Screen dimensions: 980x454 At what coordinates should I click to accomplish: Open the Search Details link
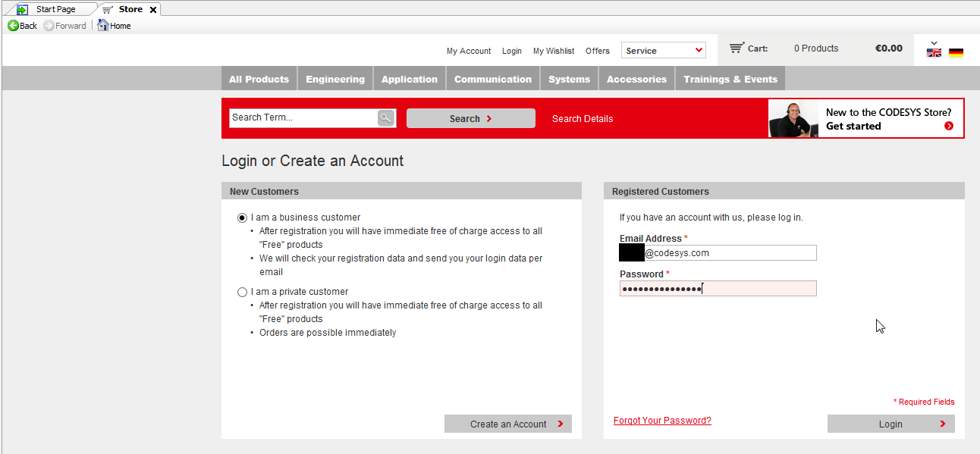click(x=583, y=118)
